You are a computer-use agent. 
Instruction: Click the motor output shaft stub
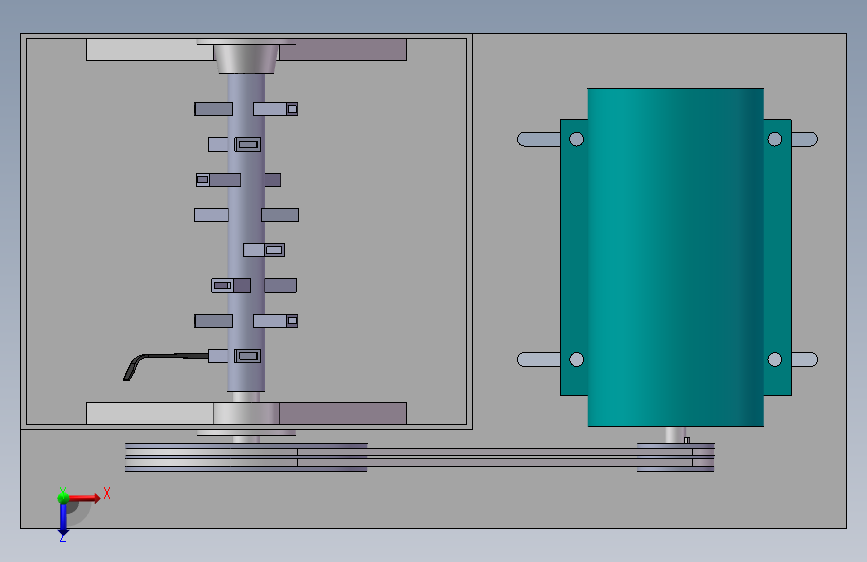point(675,434)
